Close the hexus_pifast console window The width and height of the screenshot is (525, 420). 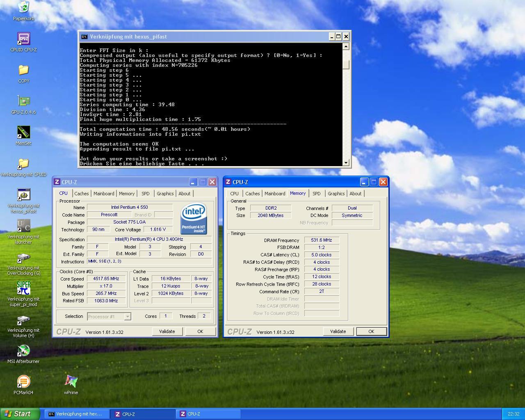(x=346, y=37)
